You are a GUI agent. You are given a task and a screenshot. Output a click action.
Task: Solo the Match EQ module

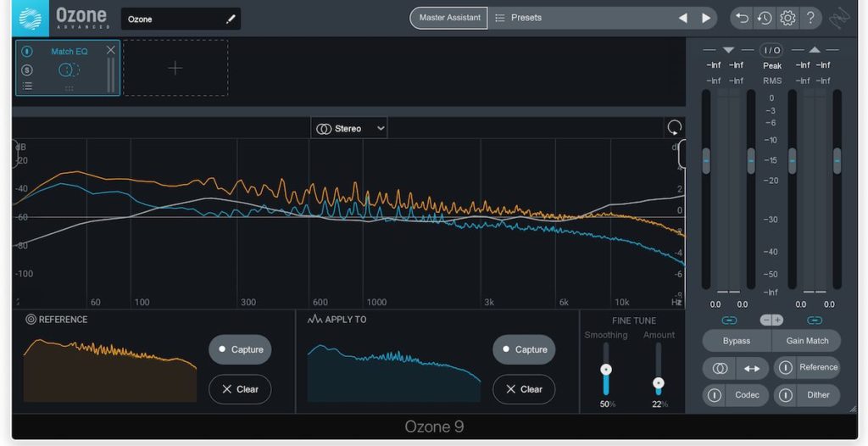(27, 70)
